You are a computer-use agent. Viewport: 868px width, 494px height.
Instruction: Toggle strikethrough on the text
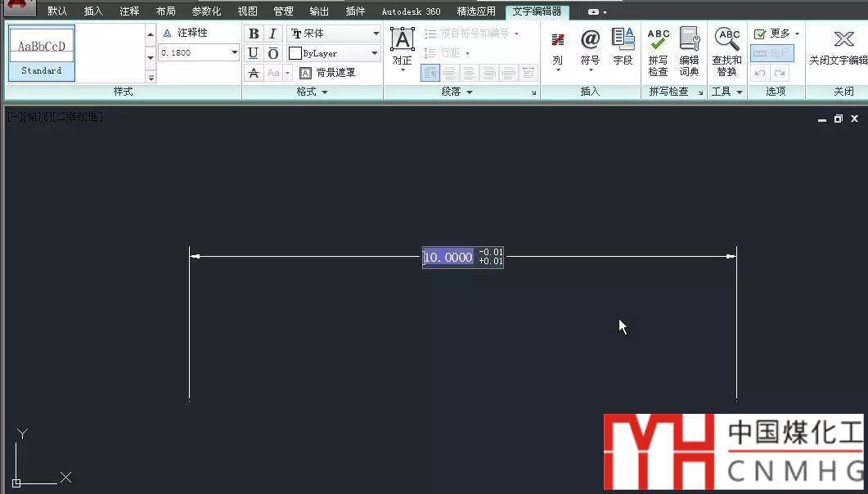pos(254,73)
